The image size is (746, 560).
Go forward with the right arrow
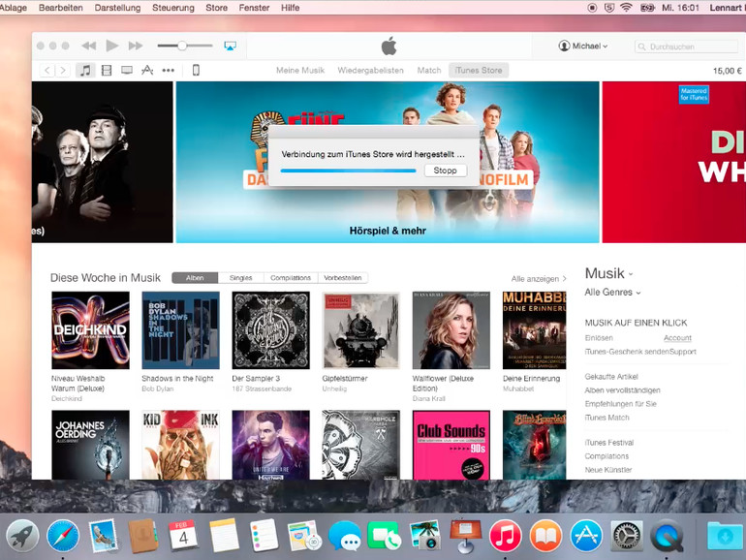pos(63,71)
